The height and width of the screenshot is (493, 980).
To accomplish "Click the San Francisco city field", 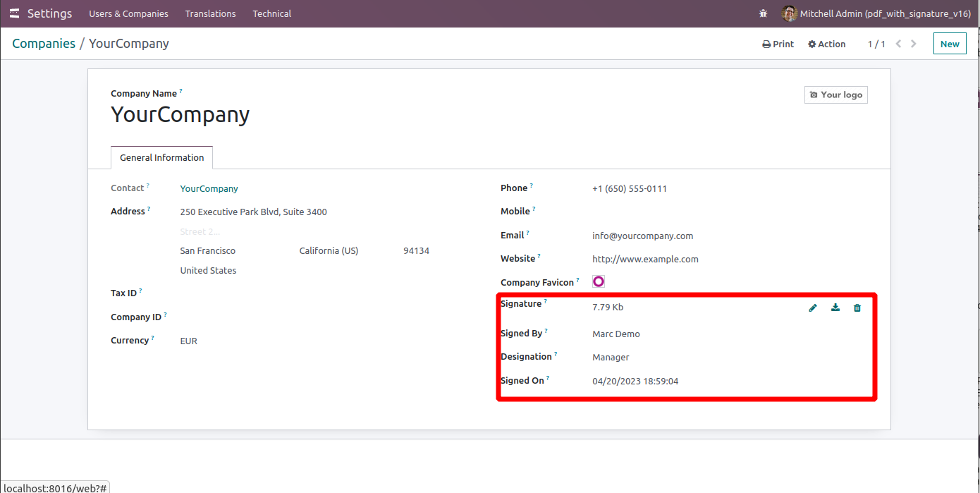I will coord(208,250).
